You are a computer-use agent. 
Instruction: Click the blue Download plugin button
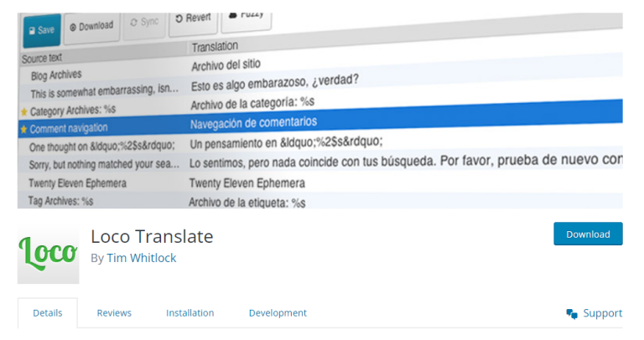point(588,234)
